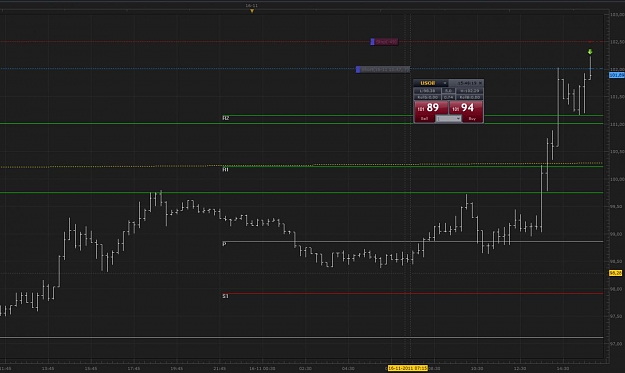Click the 16-11 00:30 time axis label
Screen dimensions: 625x373
pyautogui.click(x=262, y=369)
